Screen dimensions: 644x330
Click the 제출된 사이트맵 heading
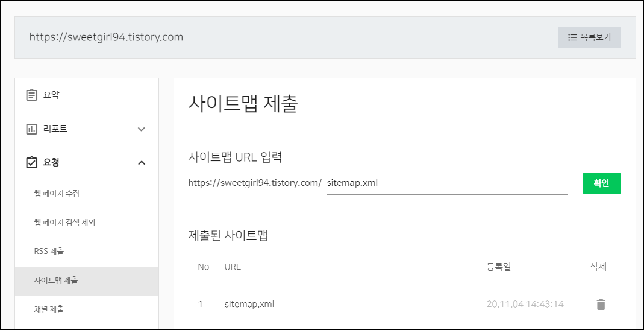click(228, 236)
